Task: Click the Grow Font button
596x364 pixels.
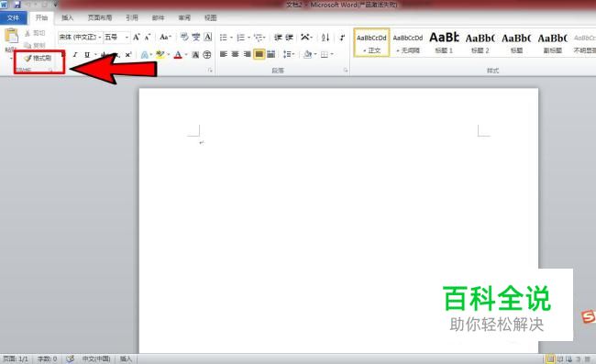Action: [x=136, y=38]
